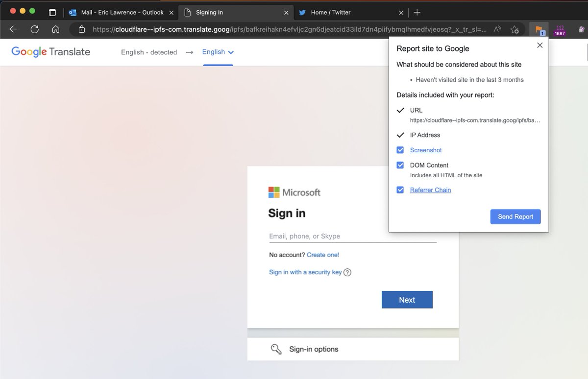Image resolution: width=588 pixels, height=379 pixels.
Task: Reload the current page
Action: 34,29
